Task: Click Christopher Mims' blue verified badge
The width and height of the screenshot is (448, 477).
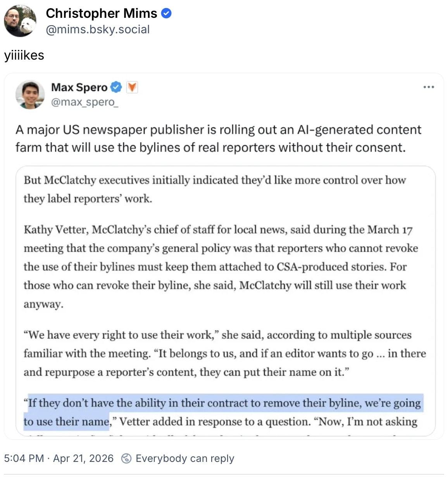Action: (166, 13)
